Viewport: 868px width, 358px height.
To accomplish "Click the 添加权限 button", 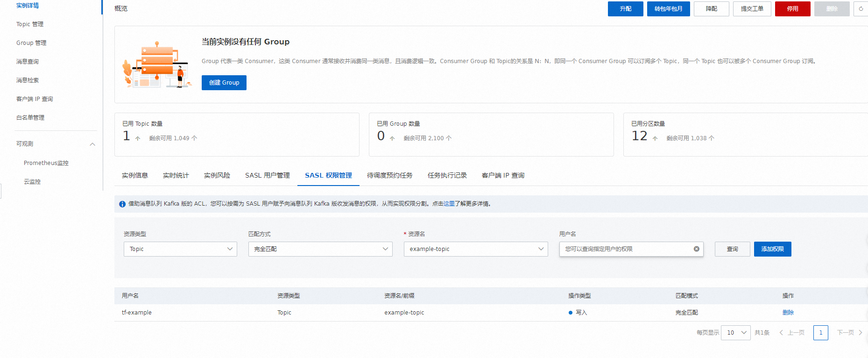I will 772,249.
